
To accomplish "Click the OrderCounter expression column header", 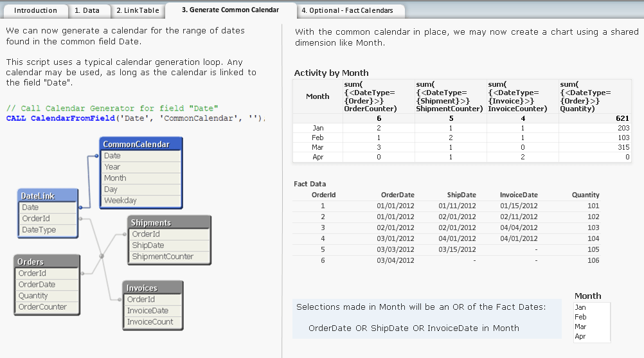I will [379, 96].
